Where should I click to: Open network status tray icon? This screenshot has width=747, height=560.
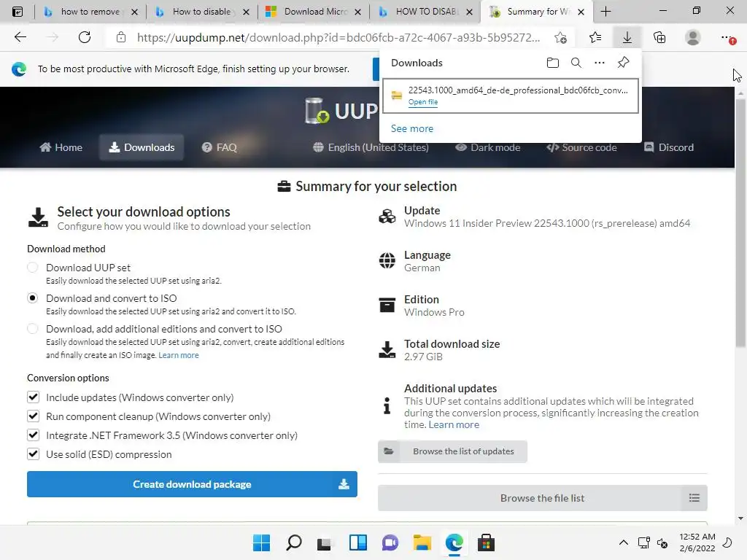[x=644, y=542]
